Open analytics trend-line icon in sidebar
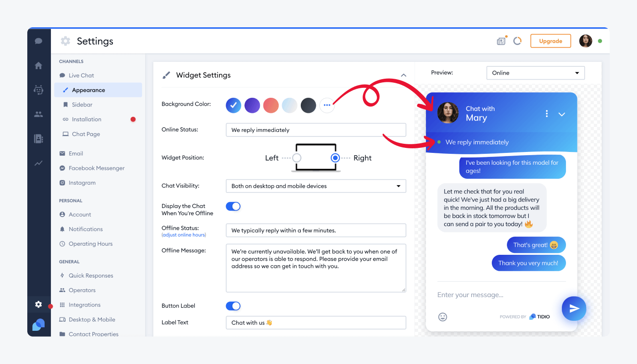 click(39, 163)
